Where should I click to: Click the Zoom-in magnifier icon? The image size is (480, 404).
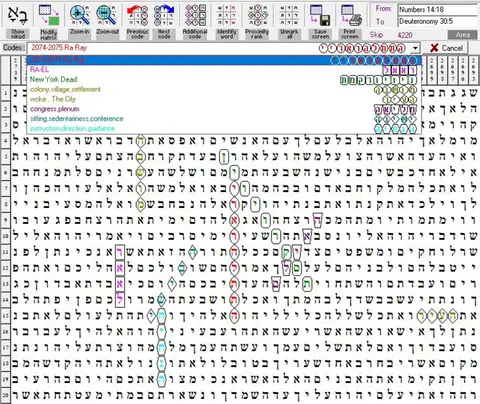79,15
